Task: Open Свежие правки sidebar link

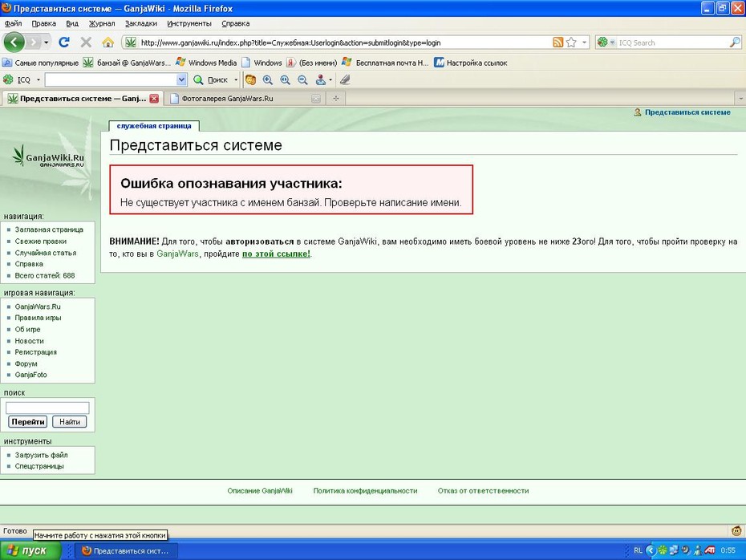Action: [x=40, y=241]
